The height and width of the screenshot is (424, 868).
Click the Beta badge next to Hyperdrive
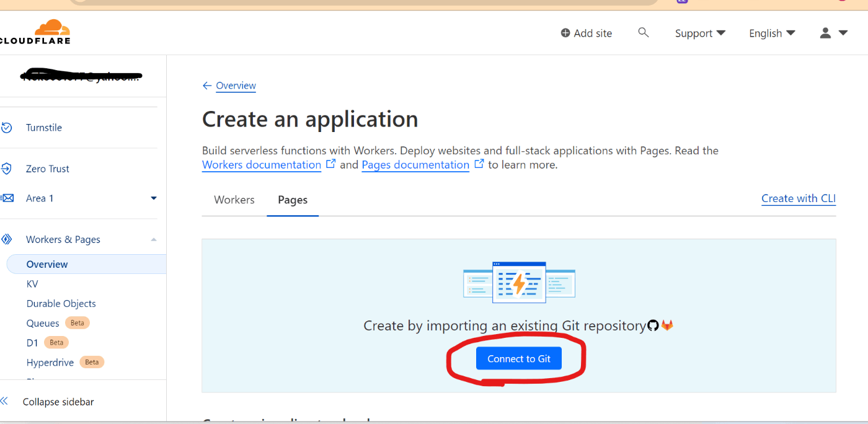[92, 363]
